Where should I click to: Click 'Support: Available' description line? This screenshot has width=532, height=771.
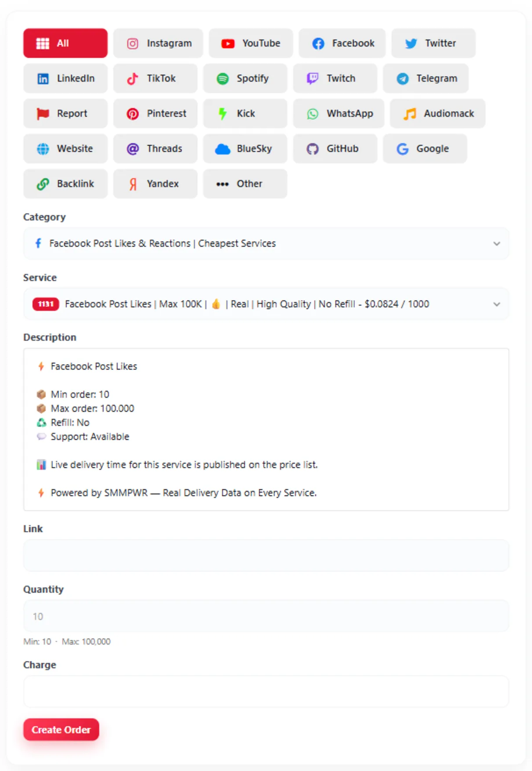tap(90, 437)
